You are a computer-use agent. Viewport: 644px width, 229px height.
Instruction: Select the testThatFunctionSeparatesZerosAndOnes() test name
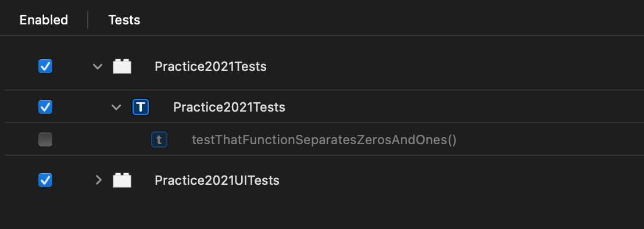pos(324,140)
